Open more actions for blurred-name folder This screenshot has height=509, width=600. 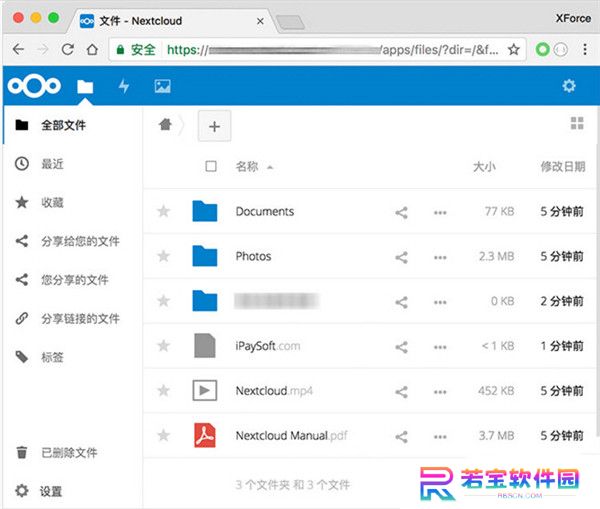coord(440,302)
